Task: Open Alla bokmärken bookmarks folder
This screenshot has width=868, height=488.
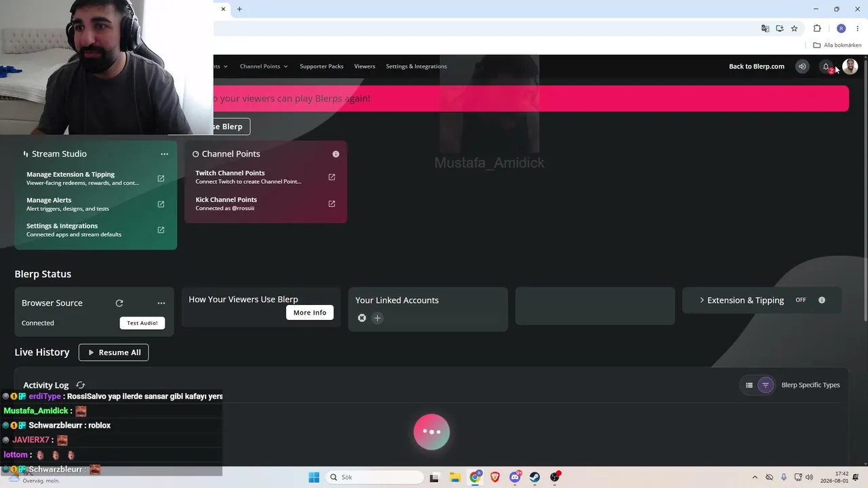Action: click(x=837, y=45)
